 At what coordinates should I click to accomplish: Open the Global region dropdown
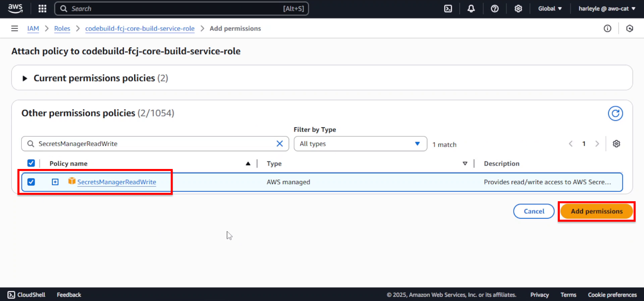click(x=550, y=9)
